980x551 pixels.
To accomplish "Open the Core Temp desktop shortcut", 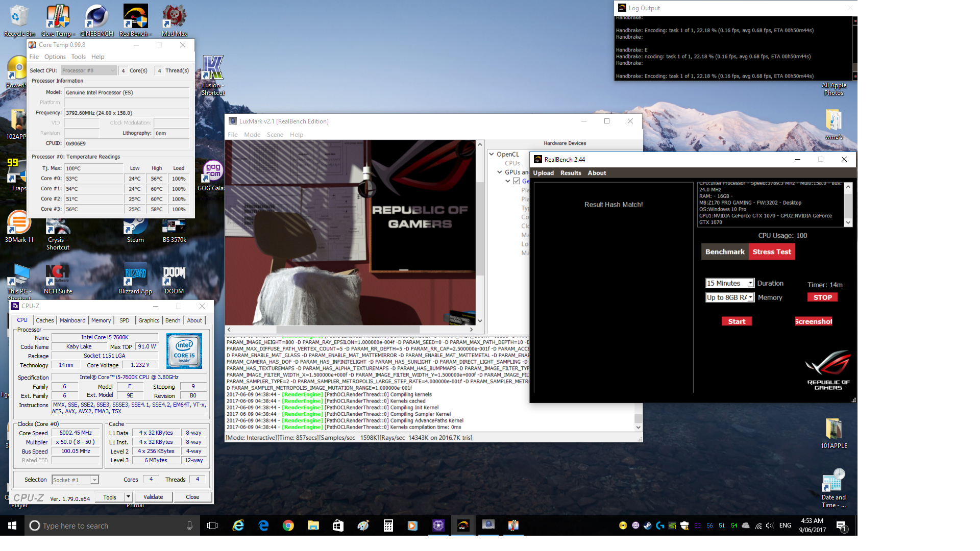I will point(58,20).
